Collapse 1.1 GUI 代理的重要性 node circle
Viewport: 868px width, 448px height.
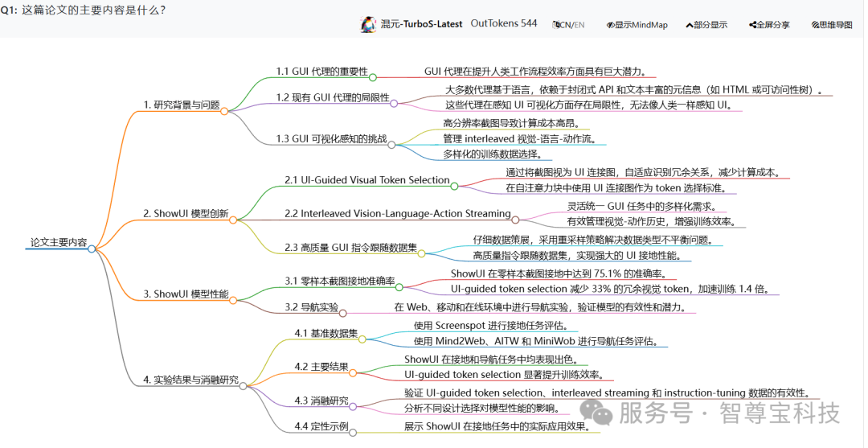click(x=373, y=77)
